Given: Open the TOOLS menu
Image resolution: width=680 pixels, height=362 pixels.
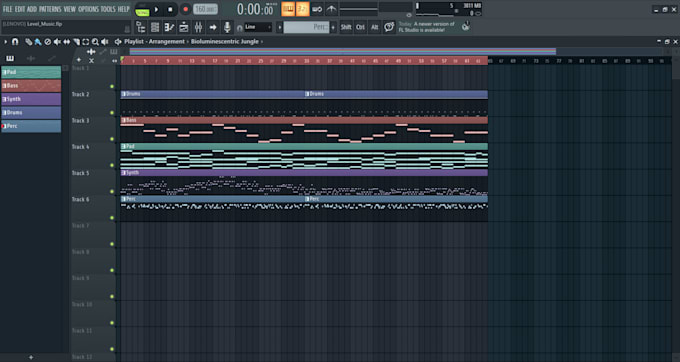Looking at the screenshot, I should pos(108,9).
